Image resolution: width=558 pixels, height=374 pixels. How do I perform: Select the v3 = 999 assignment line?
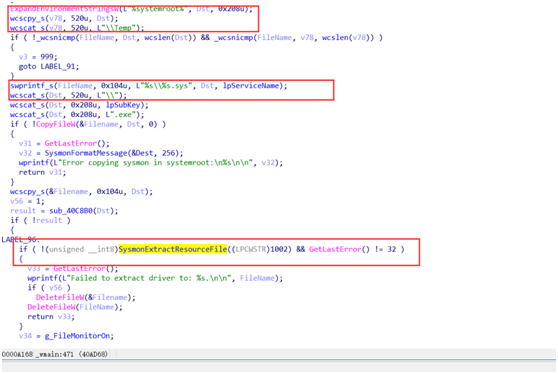point(38,57)
